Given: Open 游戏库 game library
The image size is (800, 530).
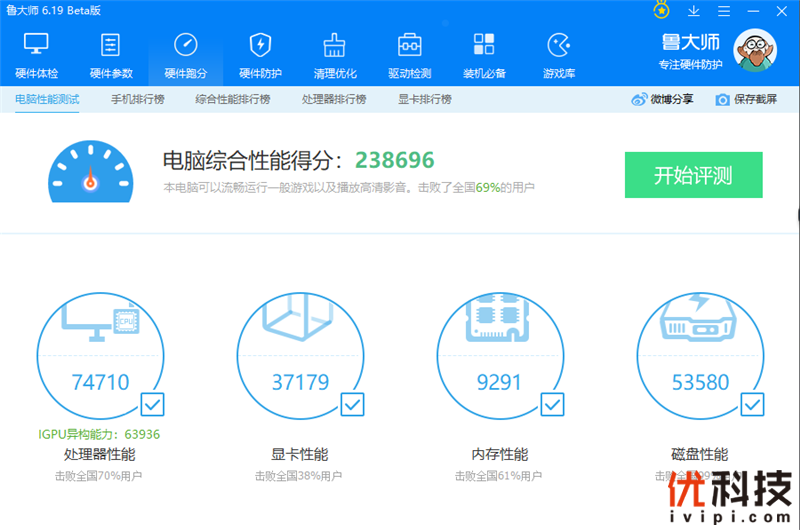Looking at the screenshot, I should [559, 56].
